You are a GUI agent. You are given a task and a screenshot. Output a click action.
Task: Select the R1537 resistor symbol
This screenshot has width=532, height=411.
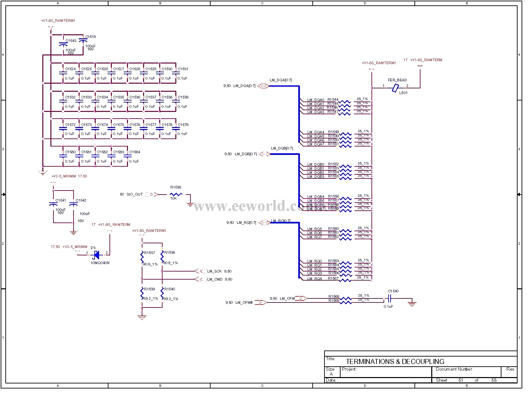click(x=142, y=257)
